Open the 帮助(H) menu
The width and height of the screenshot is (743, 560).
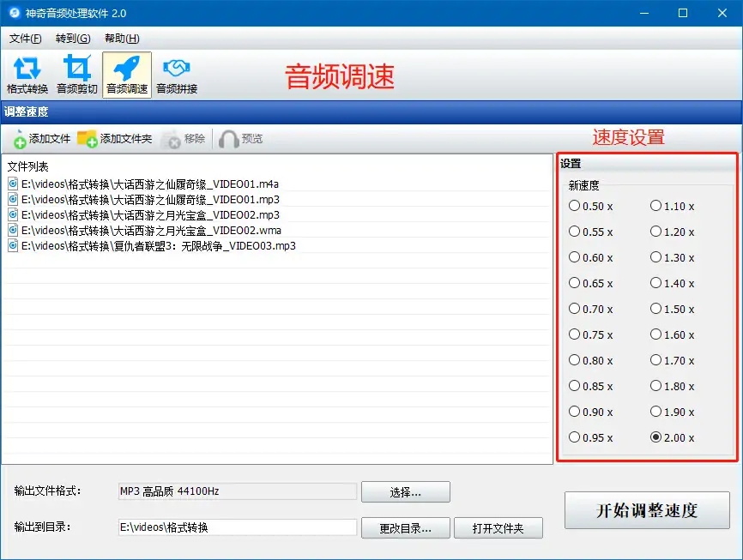tap(122, 39)
